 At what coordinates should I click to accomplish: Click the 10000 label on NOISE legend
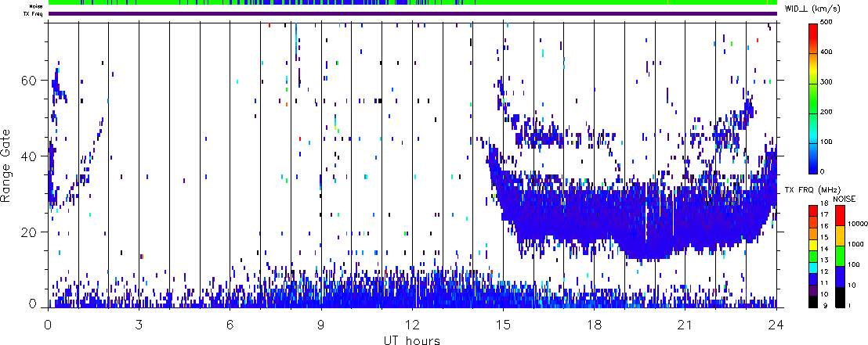(856, 225)
